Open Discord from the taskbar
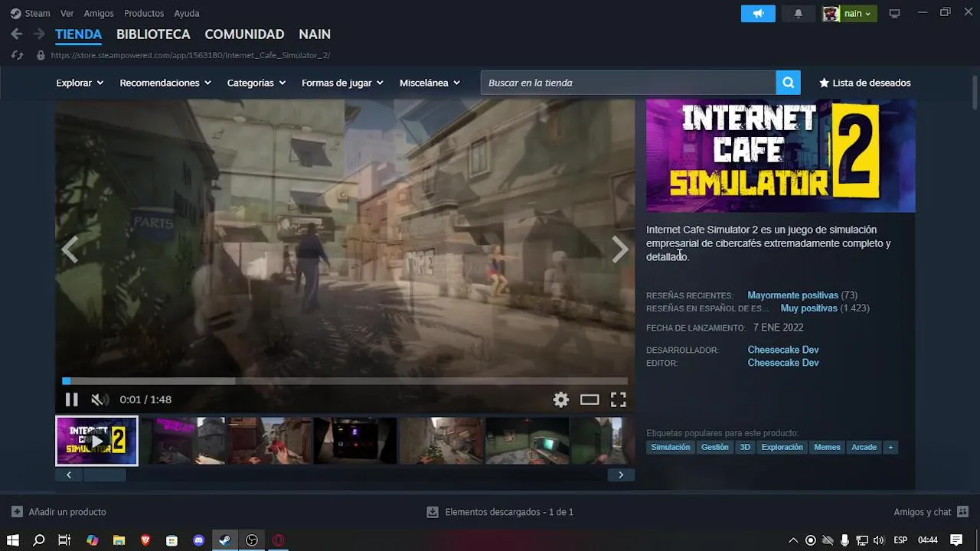 point(199,540)
